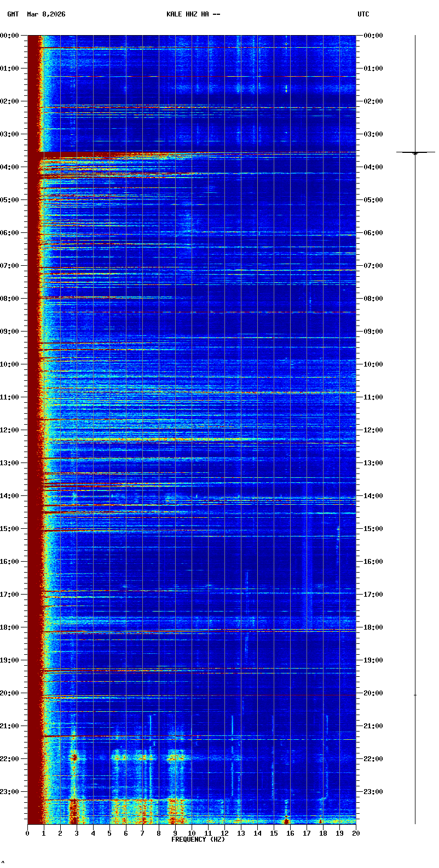Click the KALE HHZ HA station title

(193, 14)
